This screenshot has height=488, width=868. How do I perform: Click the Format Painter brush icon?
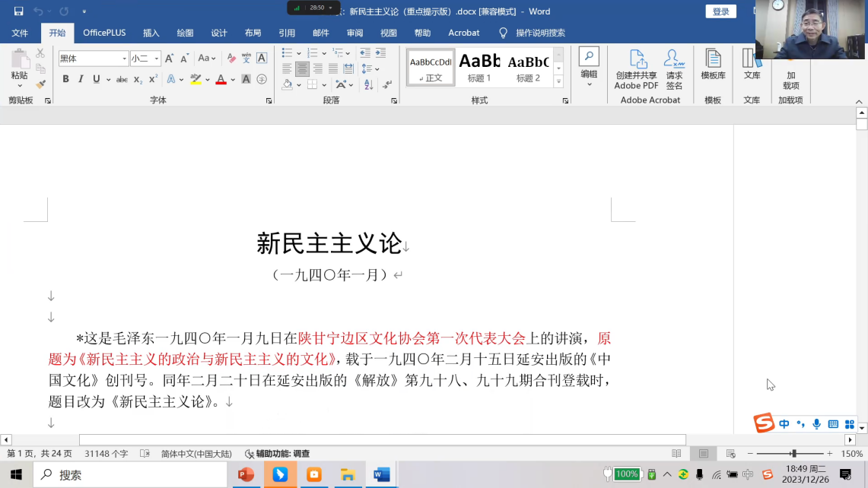pos(40,84)
